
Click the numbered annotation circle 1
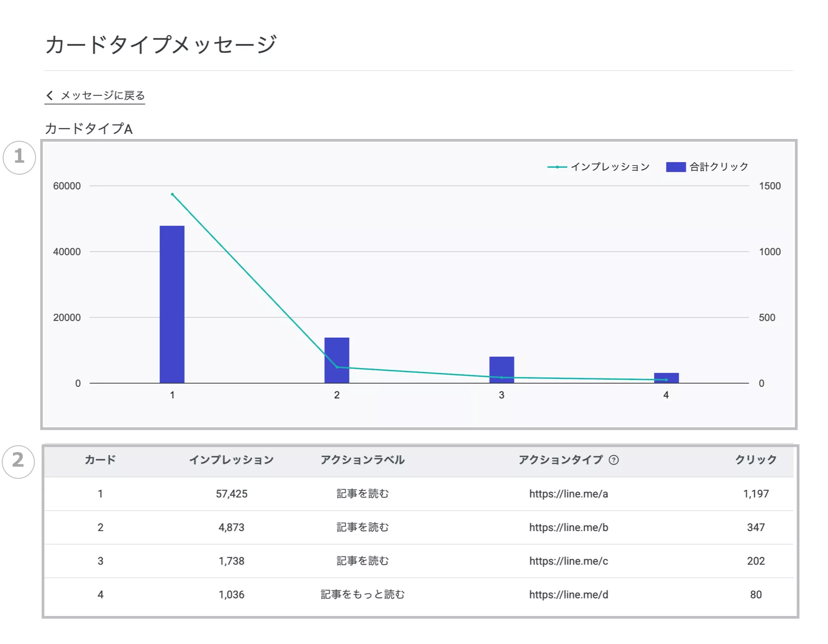tap(19, 157)
